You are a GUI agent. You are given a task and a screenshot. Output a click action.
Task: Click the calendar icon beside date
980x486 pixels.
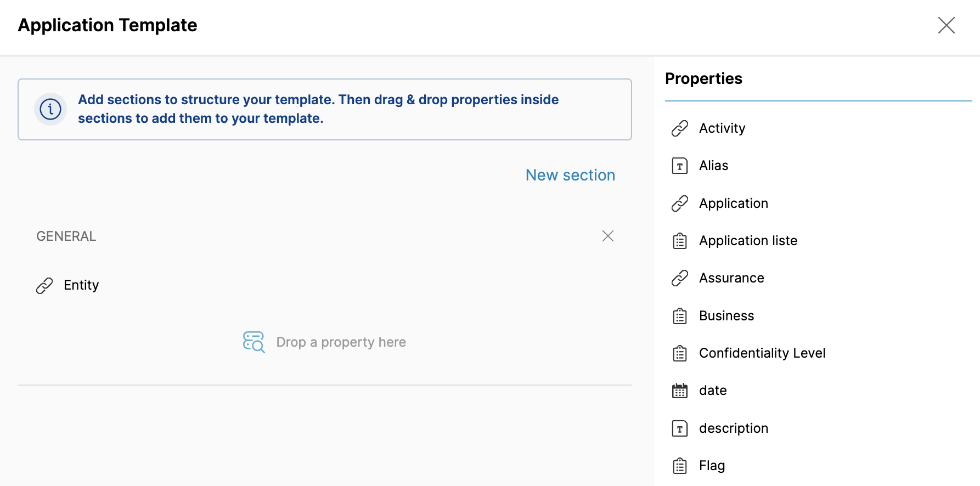(x=679, y=391)
